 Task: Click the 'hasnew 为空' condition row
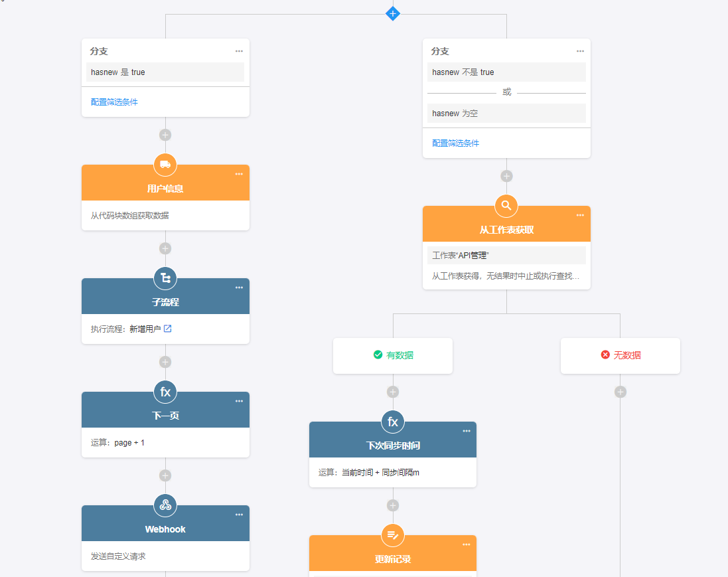(x=506, y=114)
